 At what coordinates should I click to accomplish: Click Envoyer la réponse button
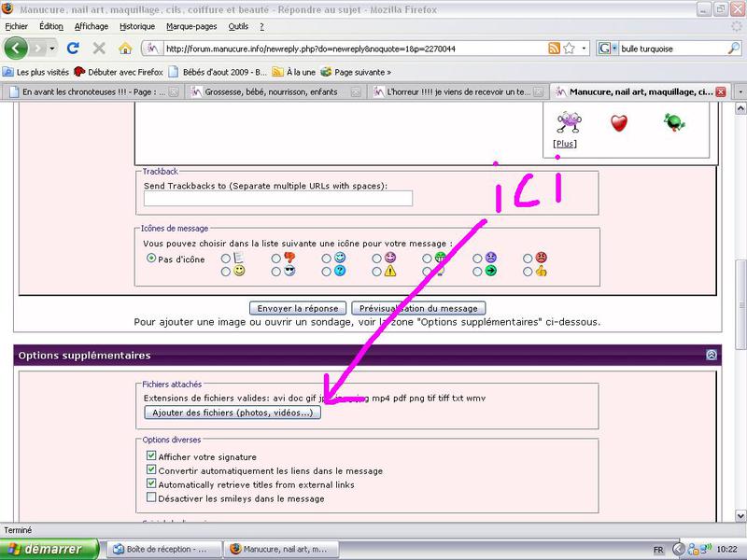tap(298, 308)
